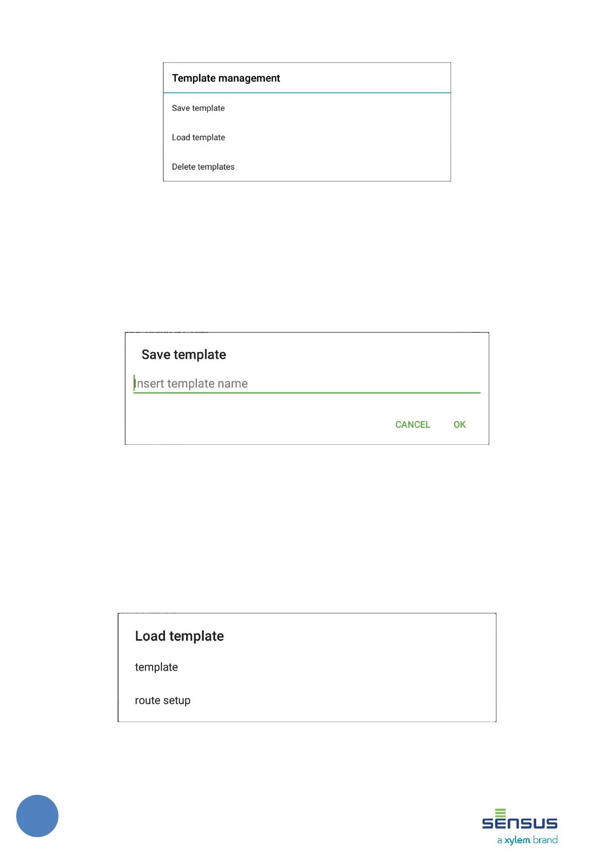The height and width of the screenshot is (868, 614).
Task: Click the word xylem in tagline
Action: pyautogui.click(x=517, y=840)
